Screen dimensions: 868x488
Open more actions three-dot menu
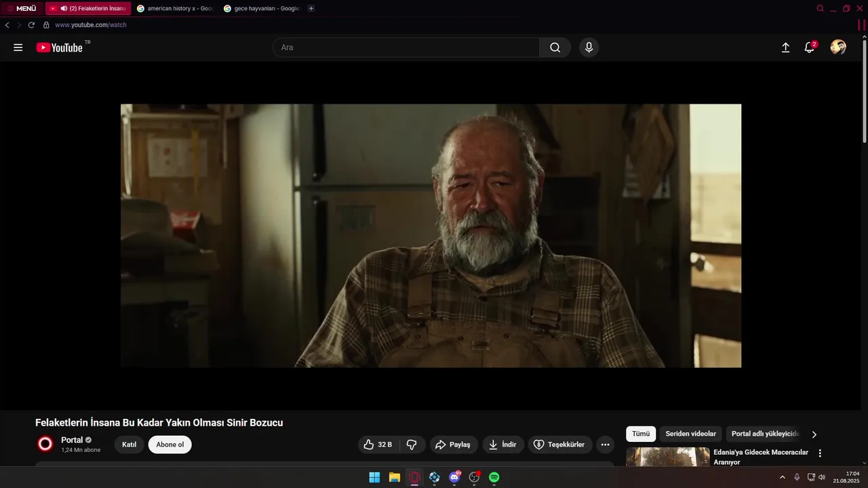[x=606, y=445]
